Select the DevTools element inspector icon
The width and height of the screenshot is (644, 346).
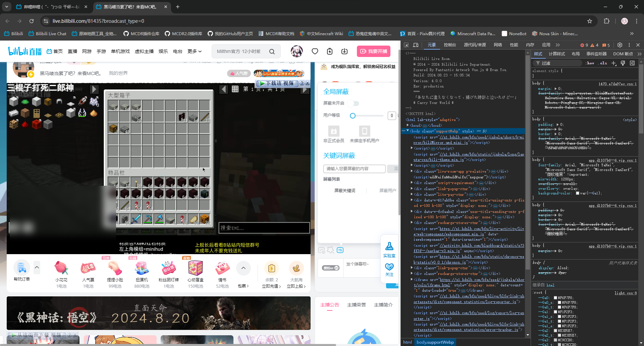(x=406, y=45)
